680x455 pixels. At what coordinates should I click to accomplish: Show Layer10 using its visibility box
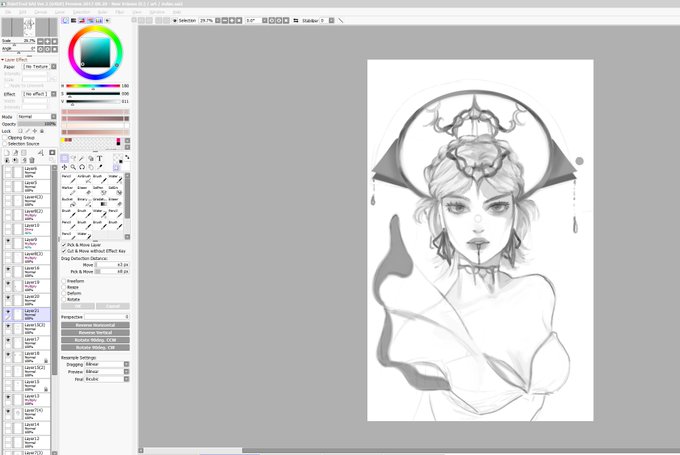pyautogui.click(x=8, y=226)
